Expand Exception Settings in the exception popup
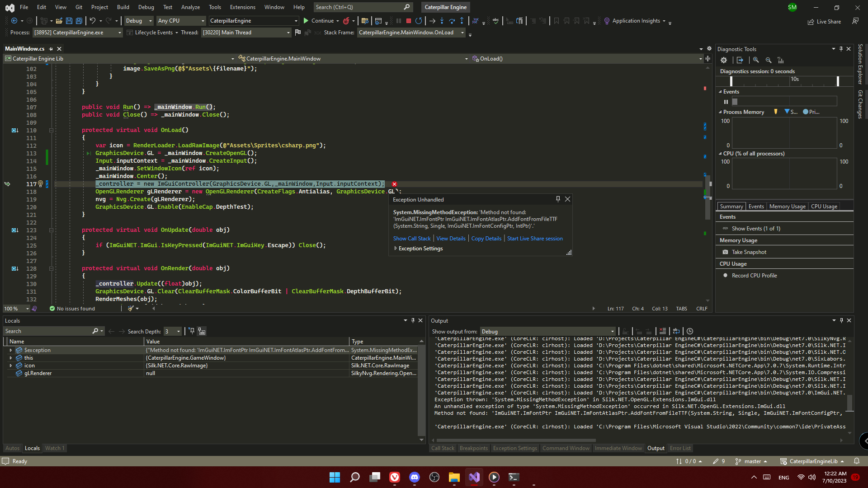Screen dimensions: 868x488 coord(396,248)
